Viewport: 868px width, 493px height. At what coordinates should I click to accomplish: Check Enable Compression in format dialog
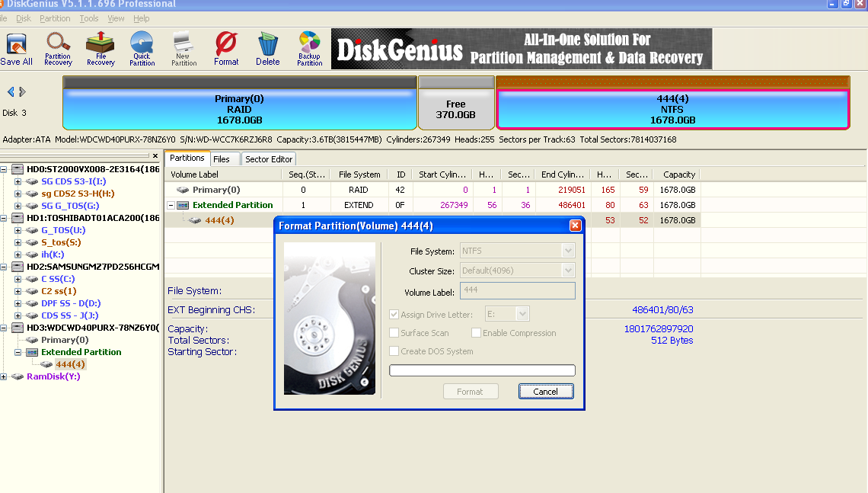click(x=476, y=332)
